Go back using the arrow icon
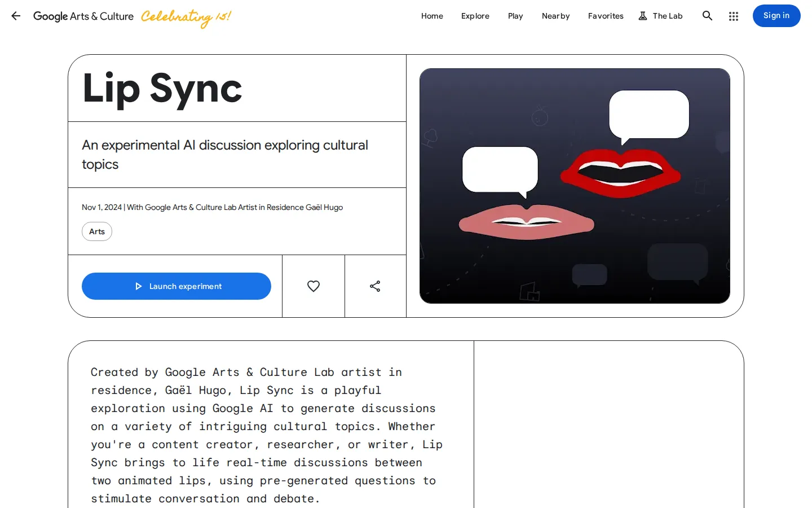This screenshot has width=812, height=508. [16, 16]
